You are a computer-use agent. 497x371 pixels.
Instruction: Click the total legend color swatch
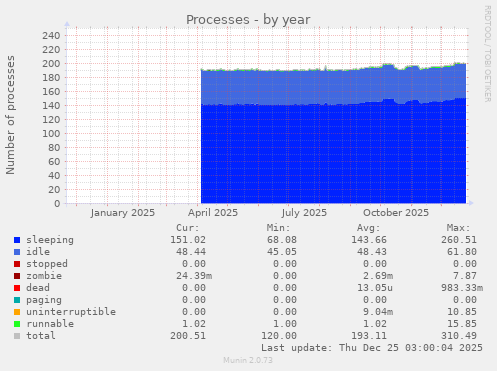(17, 336)
